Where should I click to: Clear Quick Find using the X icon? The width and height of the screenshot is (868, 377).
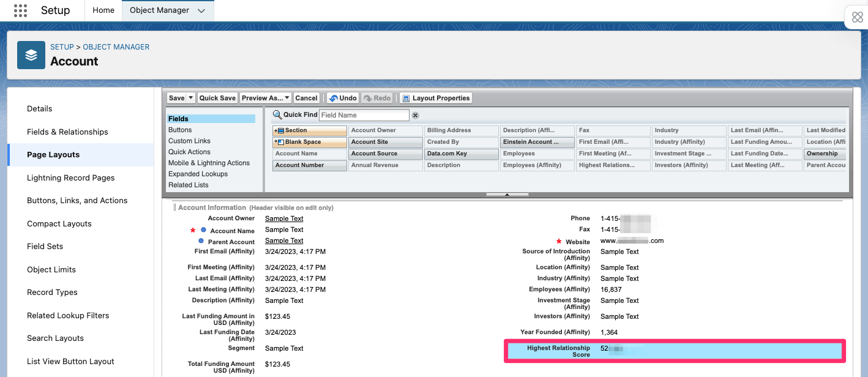coord(415,114)
